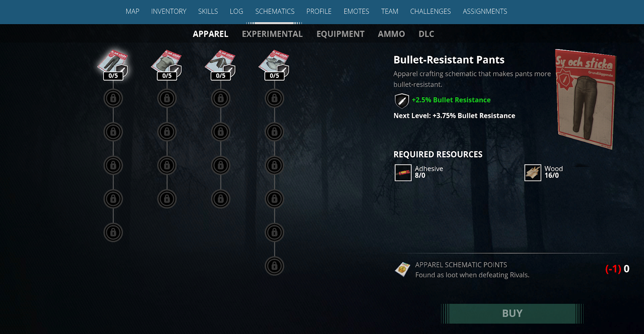The width and height of the screenshot is (644, 334).
Task: Click the BUY button
Action: pos(512,314)
